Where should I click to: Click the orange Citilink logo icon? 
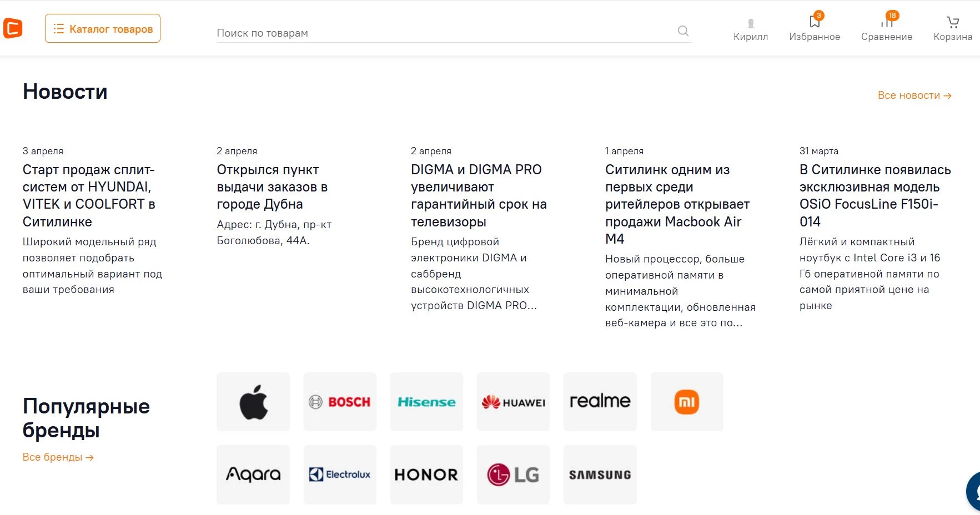[x=12, y=28]
